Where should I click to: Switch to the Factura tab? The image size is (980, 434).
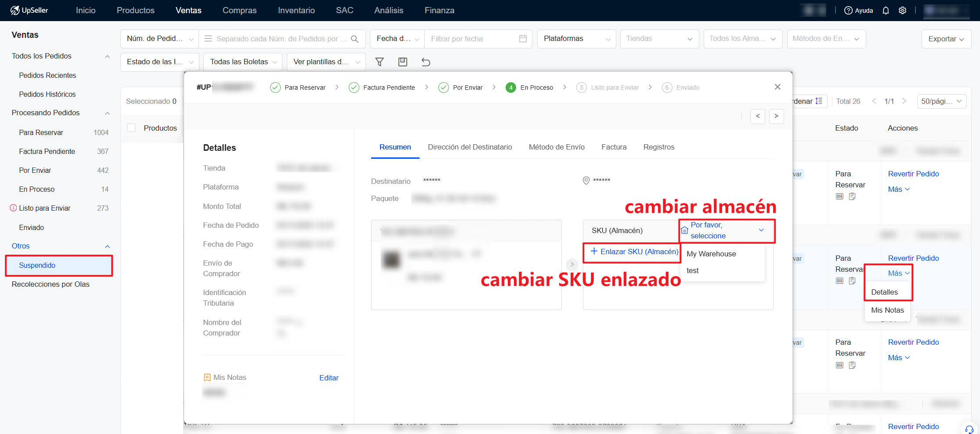[614, 147]
